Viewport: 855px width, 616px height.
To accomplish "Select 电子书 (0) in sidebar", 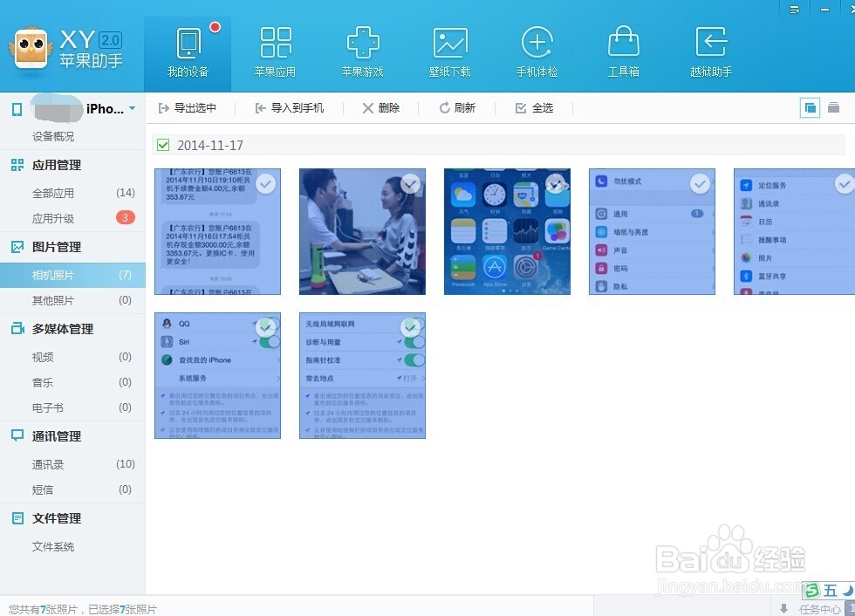I will pos(72,407).
